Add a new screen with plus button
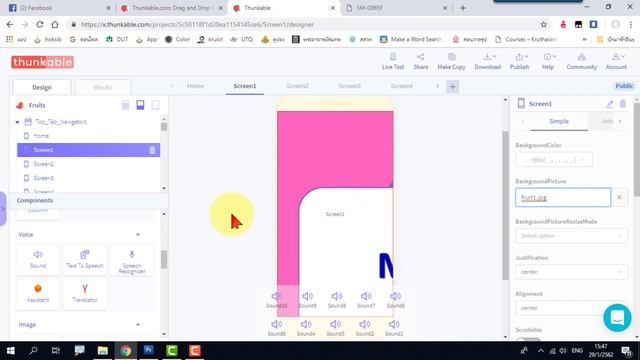640x360 pixels. coord(452,87)
